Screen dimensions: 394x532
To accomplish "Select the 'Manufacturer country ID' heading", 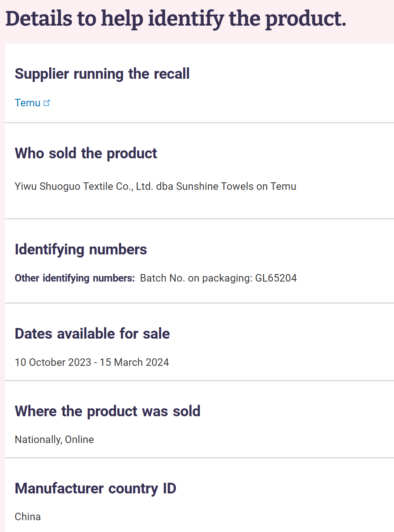I will tap(95, 488).
